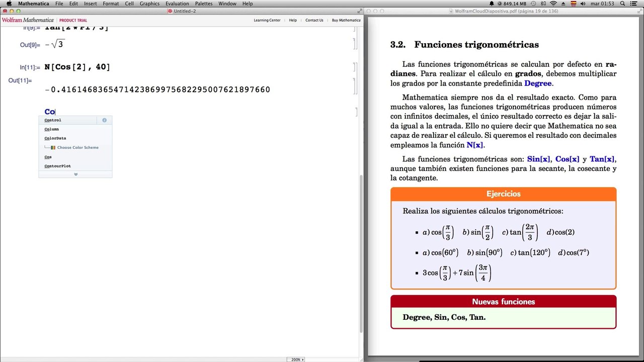
Task: Click the Untitled-2 document proxy icon
Action: pyautogui.click(x=170, y=11)
